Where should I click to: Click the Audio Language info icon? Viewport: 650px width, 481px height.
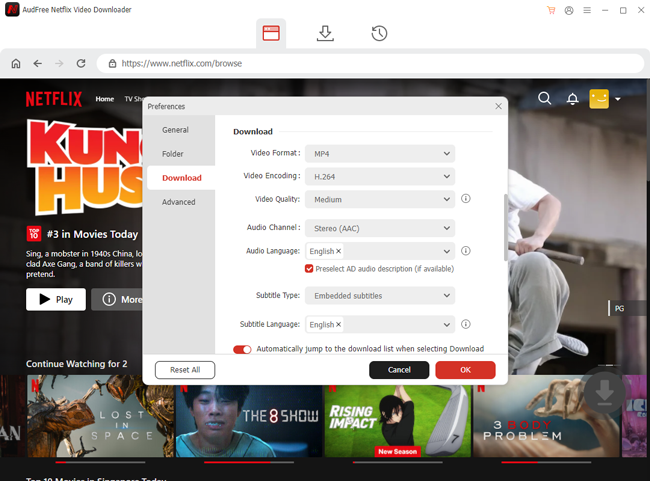click(466, 251)
